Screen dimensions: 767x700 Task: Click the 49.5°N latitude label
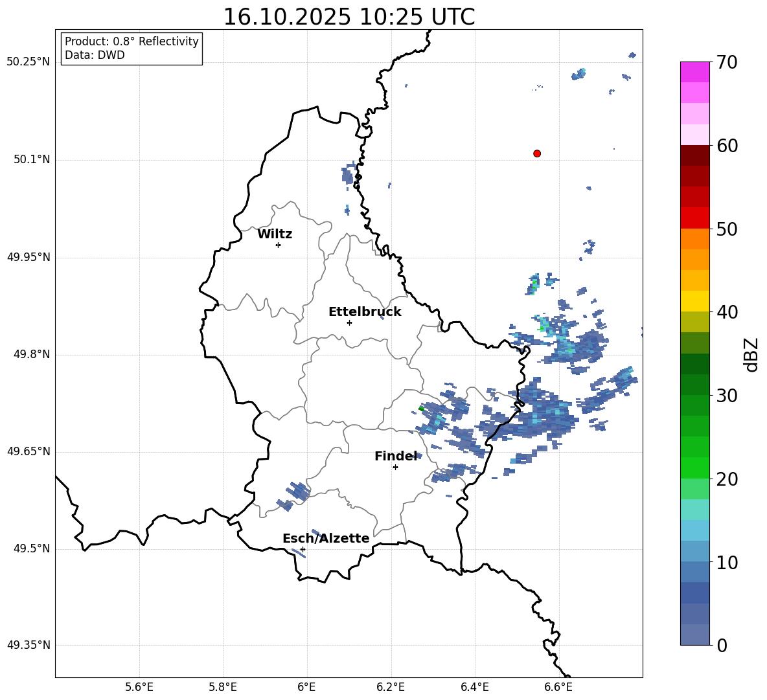[32, 548]
